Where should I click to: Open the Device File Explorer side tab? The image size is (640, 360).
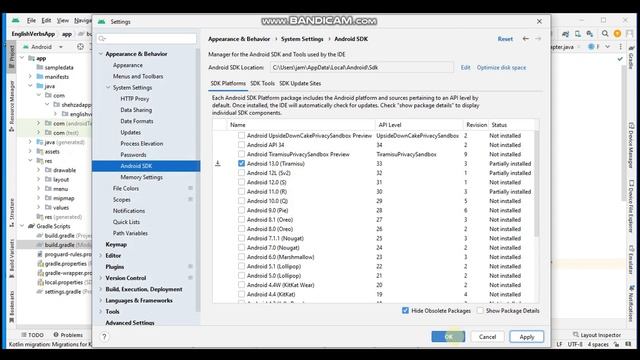631,206
